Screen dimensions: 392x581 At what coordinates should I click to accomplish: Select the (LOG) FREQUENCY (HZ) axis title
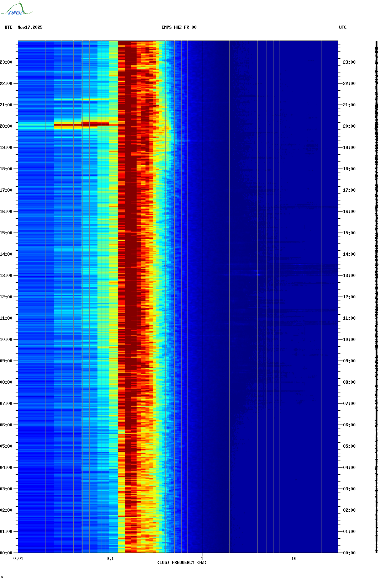point(182,563)
